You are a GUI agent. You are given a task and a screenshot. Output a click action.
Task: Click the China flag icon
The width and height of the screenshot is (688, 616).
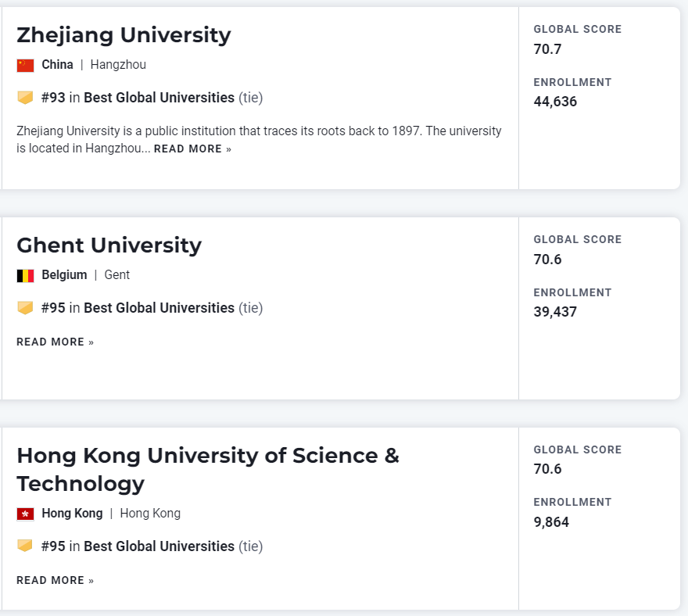[x=25, y=65]
